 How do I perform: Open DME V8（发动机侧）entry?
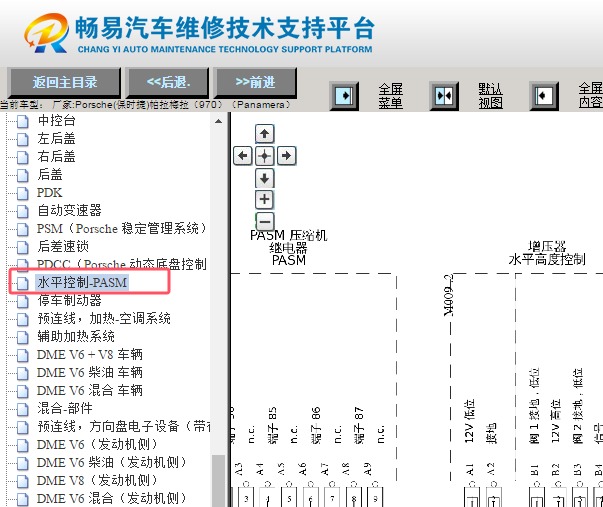tap(97, 480)
